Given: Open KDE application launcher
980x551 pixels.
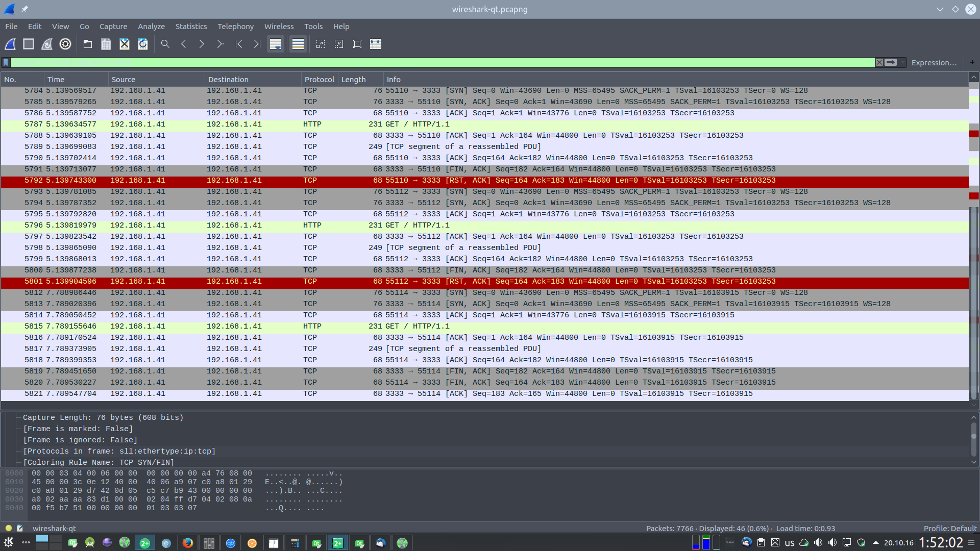Looking at the screenshot, I should click(9, 543).
